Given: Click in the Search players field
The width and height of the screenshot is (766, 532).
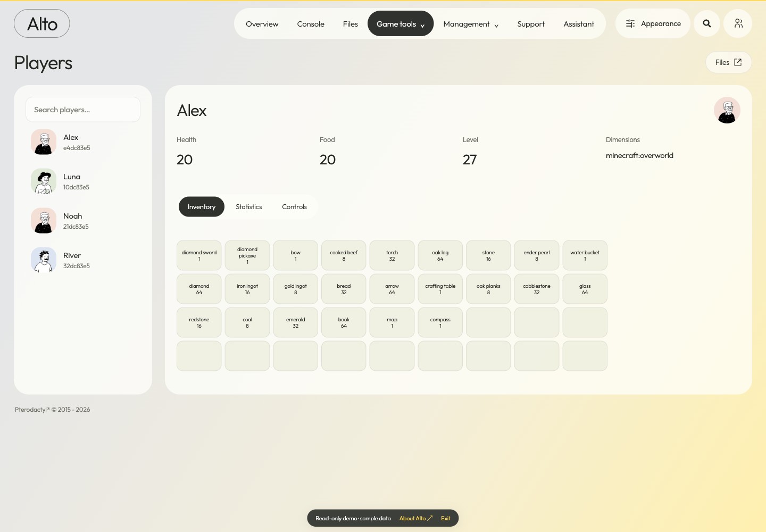Looking at the screenshot, I should pyautogui.click(x=83, y=110).
